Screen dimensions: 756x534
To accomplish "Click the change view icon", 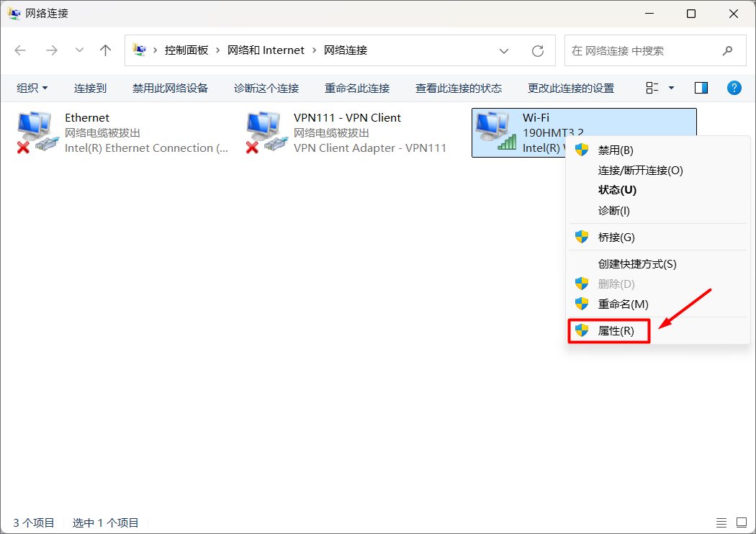I will point(652,88).
